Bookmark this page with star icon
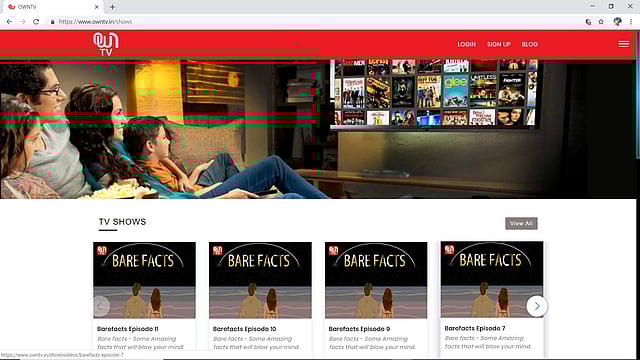 coord(601,22)
